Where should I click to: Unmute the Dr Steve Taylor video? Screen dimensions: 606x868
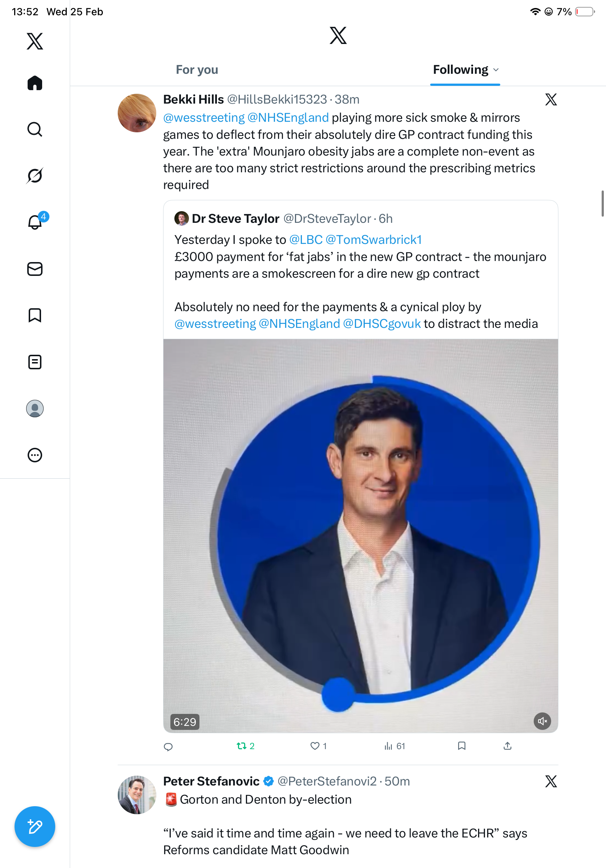pos(542,721)
